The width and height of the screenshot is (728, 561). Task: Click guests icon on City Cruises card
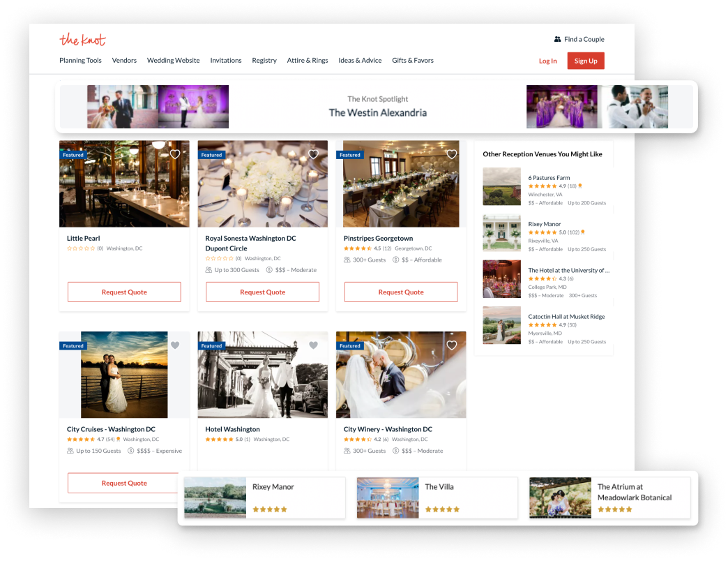pyautogui.click(x=70, y=451)
